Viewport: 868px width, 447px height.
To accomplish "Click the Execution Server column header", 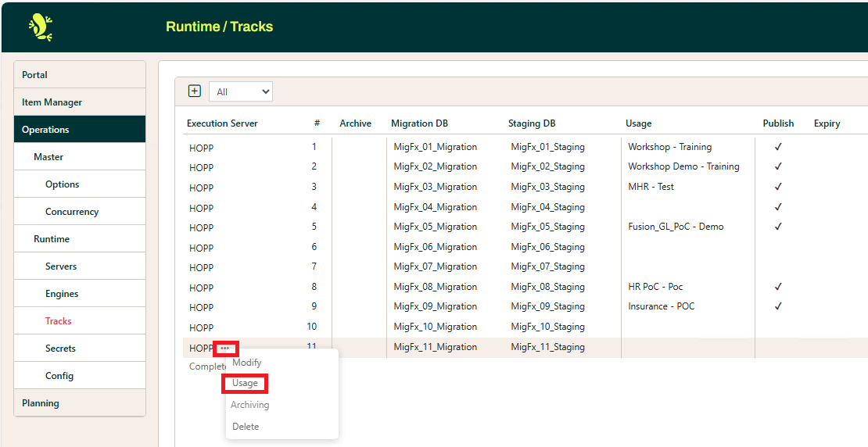I will 222,123.
